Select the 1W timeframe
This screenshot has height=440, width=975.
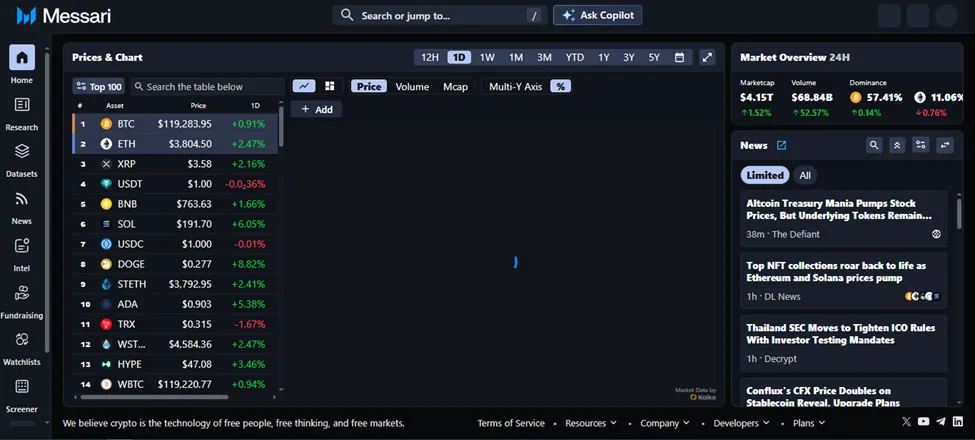[487, 57]
